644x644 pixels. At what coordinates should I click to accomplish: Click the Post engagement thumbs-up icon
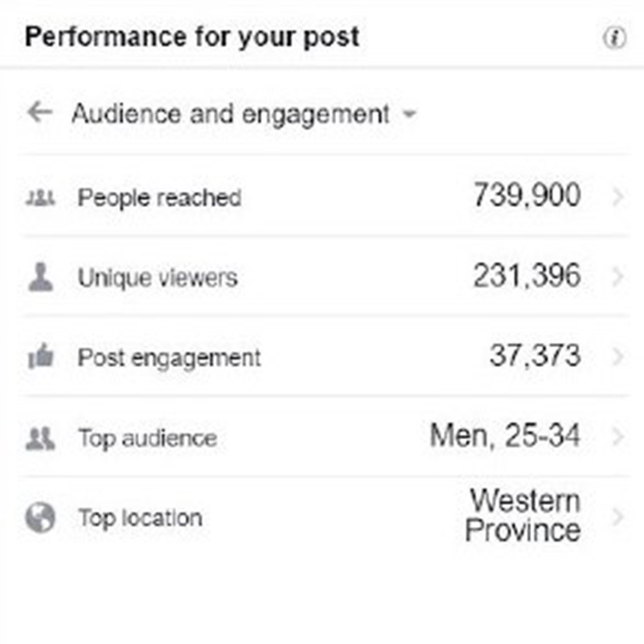click(x=41, y=358)
